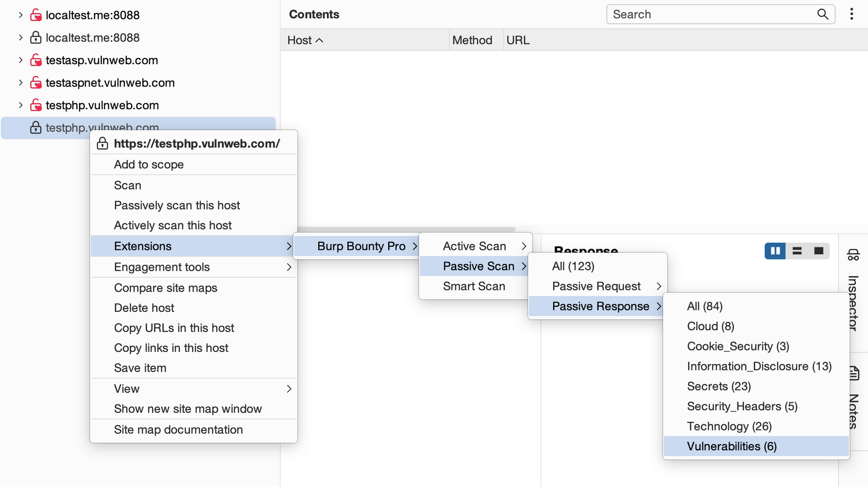Click the lock icon beside second localtest.me:8088
This screenshot has height=487, width=868.
click(x=36, y=38)
